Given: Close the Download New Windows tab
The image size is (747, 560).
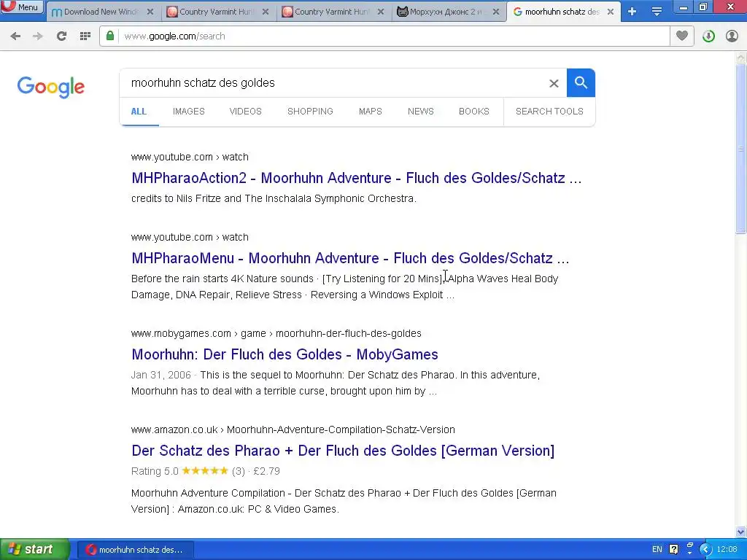Looking at the screenshot, I should (150, 12).
